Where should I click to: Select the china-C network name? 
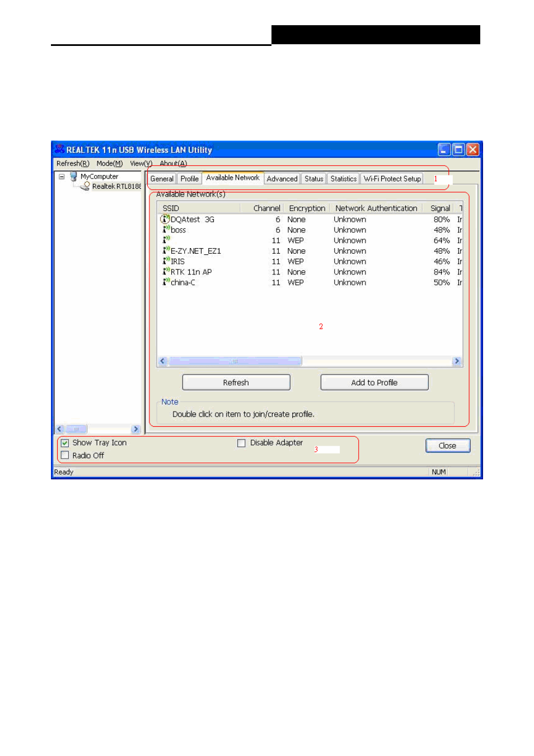(x=183, y=283)
